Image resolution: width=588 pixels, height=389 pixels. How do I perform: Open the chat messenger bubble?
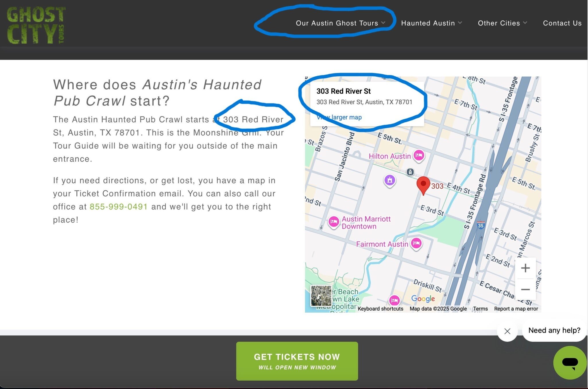click(570, 362)
